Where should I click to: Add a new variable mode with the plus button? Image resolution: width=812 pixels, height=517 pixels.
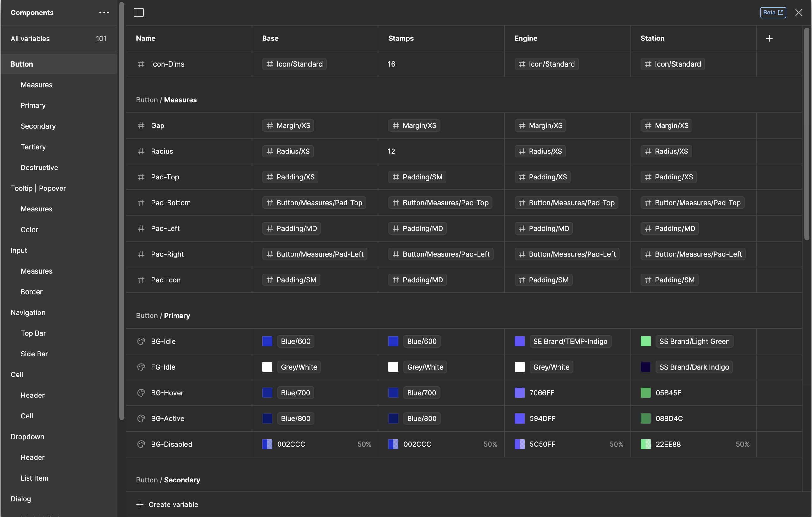pyautogui.click(x=769, y=38)
